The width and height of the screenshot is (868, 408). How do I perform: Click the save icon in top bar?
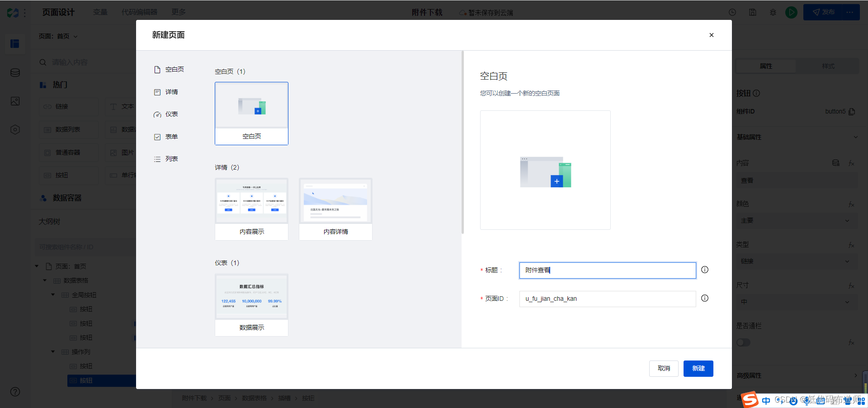[753, 12]
